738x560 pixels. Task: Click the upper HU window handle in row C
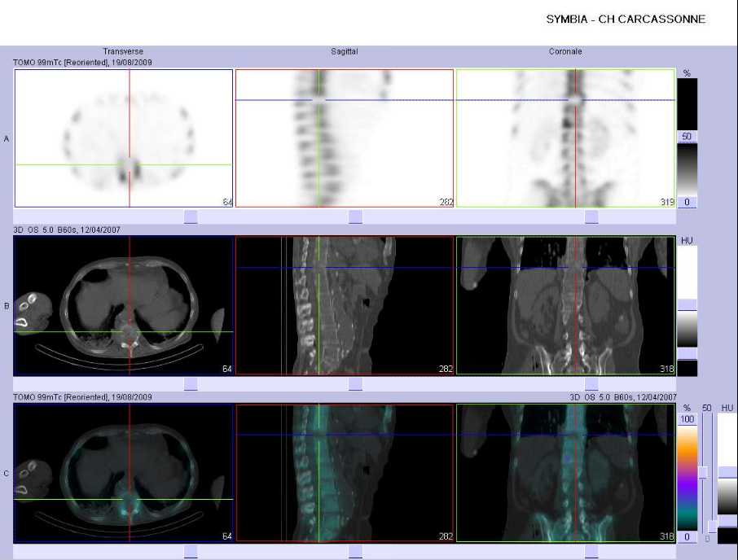(727, 473)
